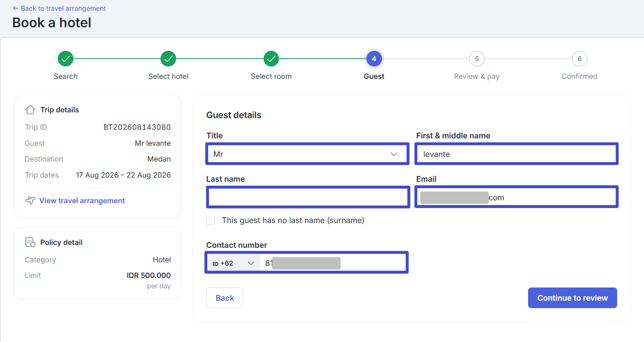Click into the empty Last name field
This screenshot has height=342, width=644.
click(x=308, y=197)
